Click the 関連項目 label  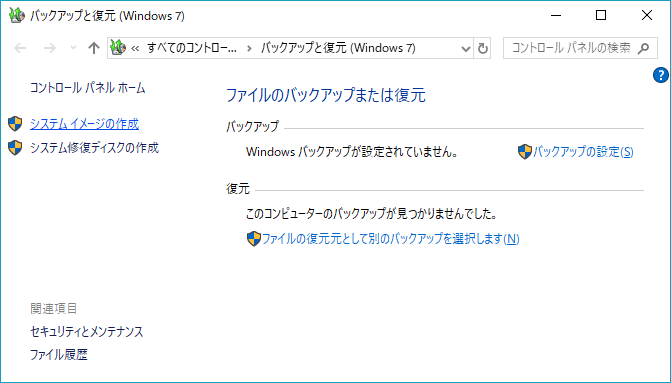click(x=53, y=308)
